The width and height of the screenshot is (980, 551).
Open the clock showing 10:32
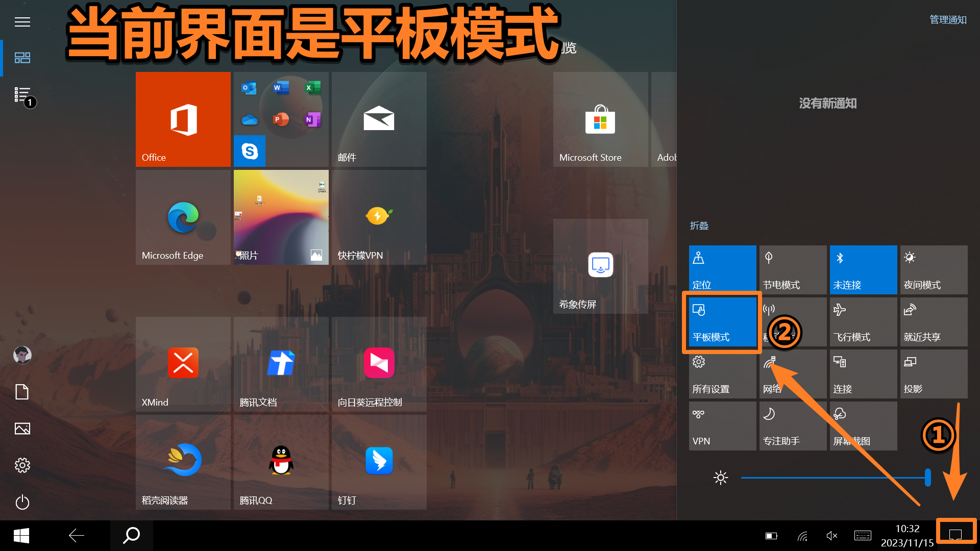coord(908,536)
